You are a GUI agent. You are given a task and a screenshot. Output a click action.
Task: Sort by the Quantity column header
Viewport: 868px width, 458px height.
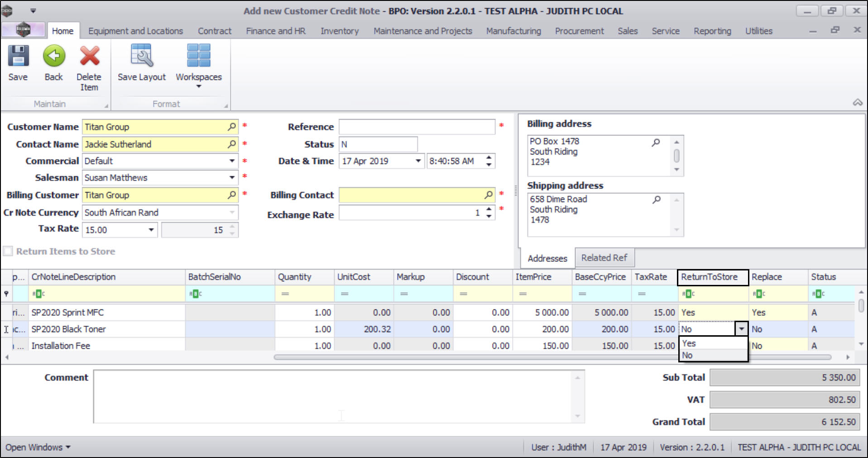294,277
